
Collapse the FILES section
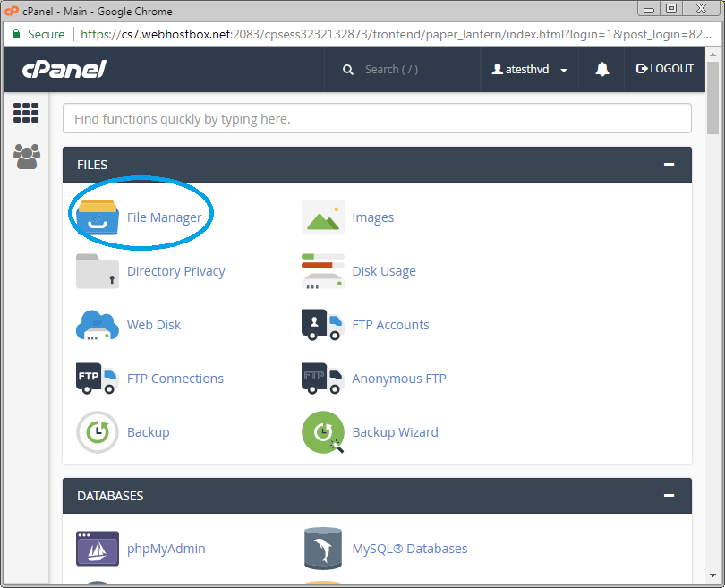click(x=669, y=164)
